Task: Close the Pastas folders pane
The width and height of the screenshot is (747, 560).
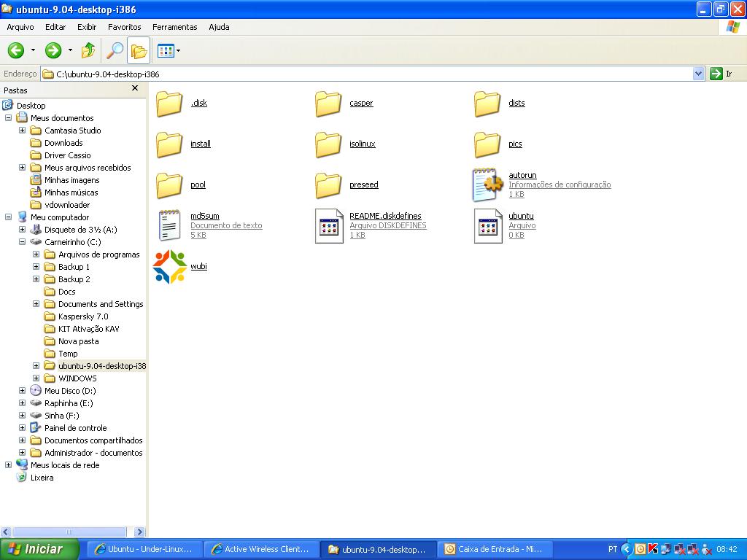Action: (135, 88)
